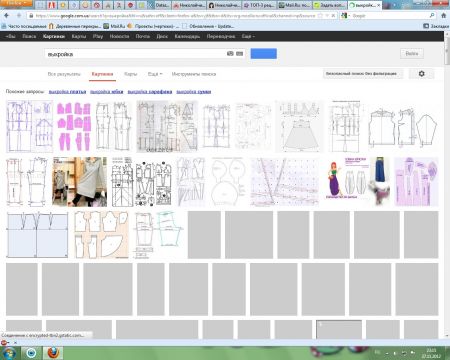Image resolution: width=450 pixels, height=360 pixels.
Task: Open harem pants pattern thumbnail with cartoon woman
Action: tap(345, 182)
